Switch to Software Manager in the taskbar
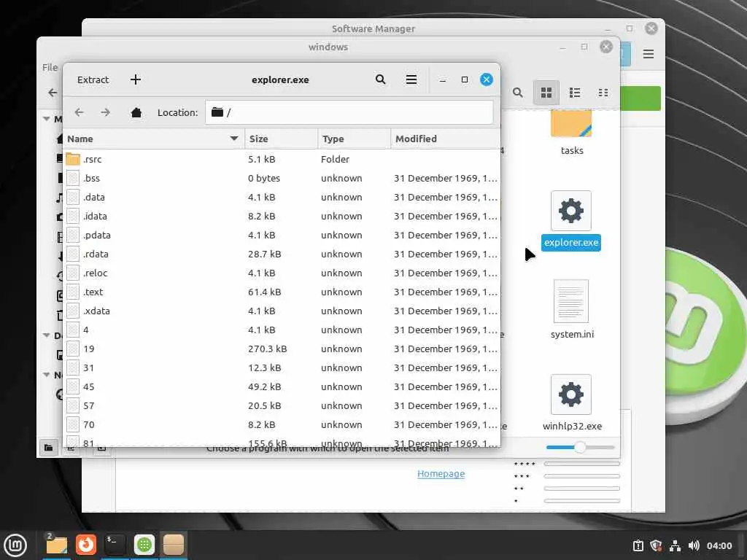 [144, 545]
